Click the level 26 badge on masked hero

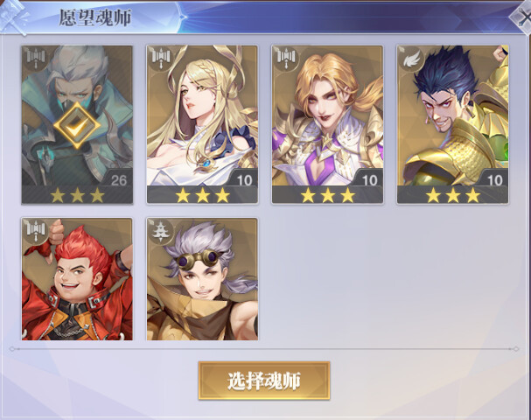118,180
